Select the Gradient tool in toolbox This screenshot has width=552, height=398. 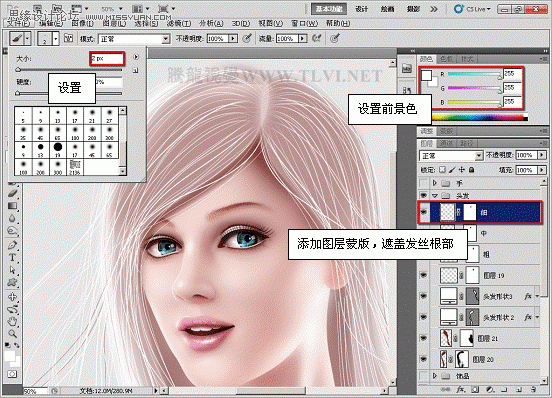tap(12, 206)
